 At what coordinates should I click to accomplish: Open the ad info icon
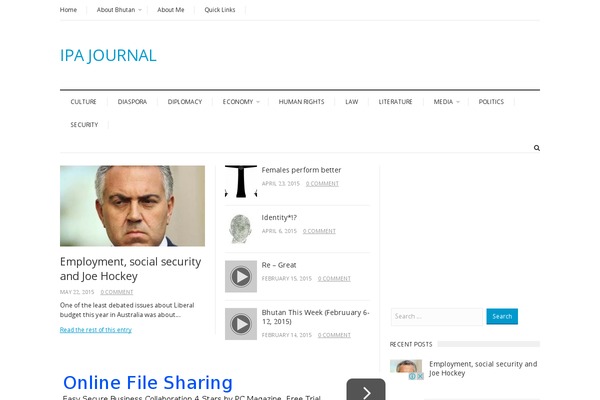412,376
